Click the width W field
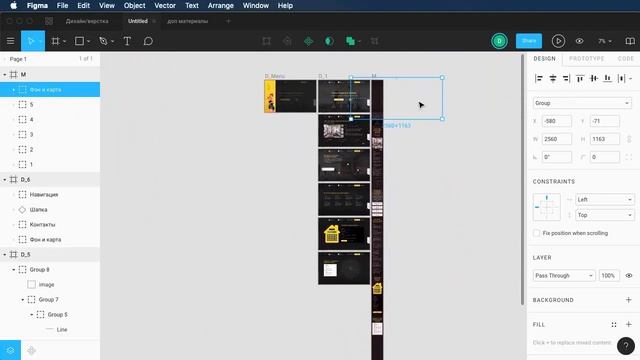The height and width of the screenshot is (360, 640). [x=556, y=139]
